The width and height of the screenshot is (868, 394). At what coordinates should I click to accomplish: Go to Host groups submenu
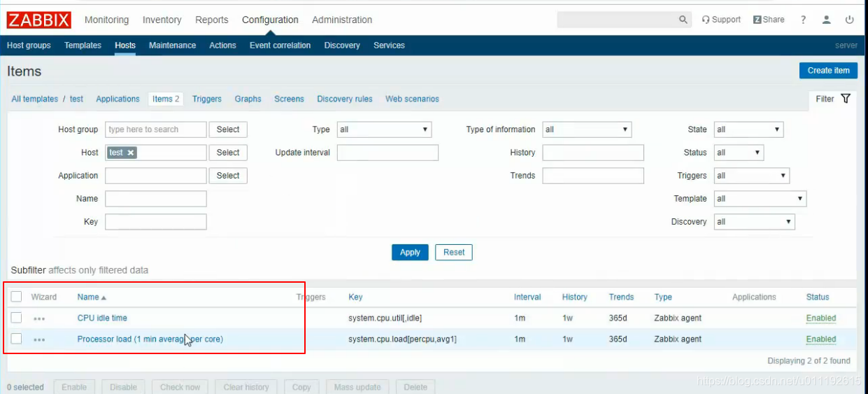(x=29, y=45)
